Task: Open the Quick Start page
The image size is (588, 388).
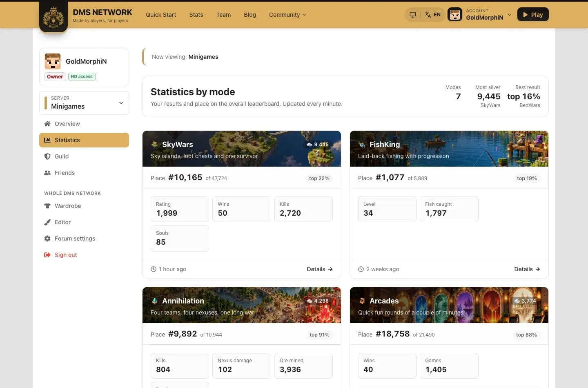Action: coord(161,15)
